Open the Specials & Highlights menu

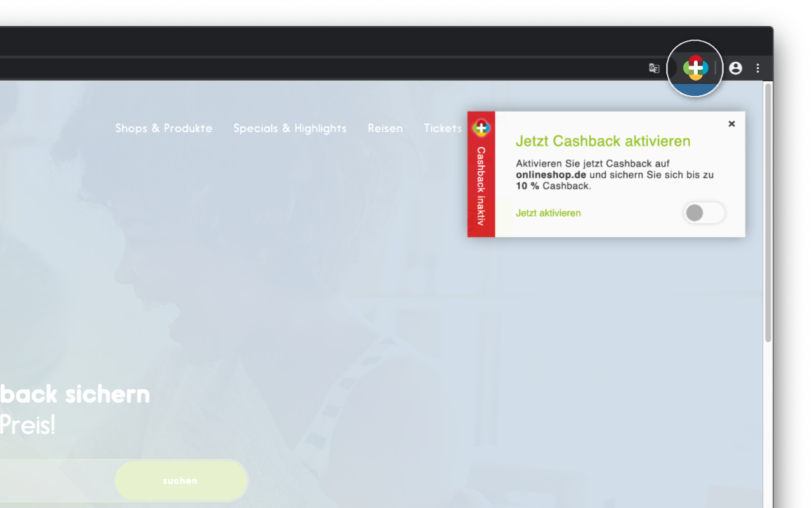coord(290,128)
